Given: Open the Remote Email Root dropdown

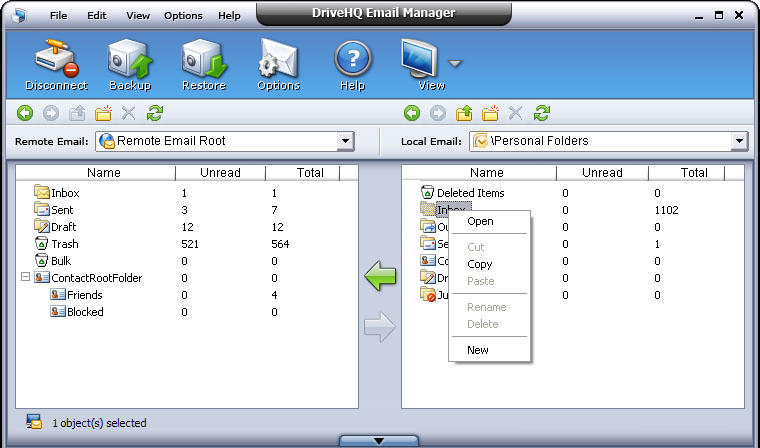Looking at the screenshot, I should [345, 142].
